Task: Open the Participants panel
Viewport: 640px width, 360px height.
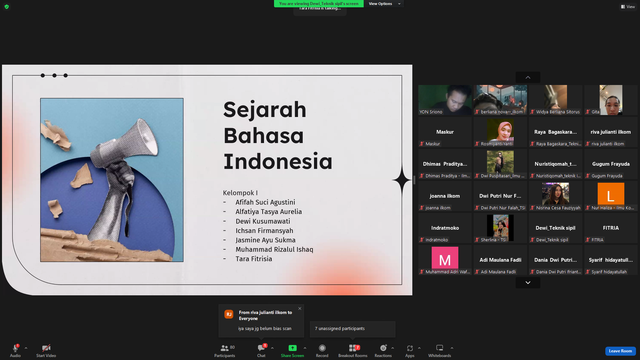Action: (224, 350)
